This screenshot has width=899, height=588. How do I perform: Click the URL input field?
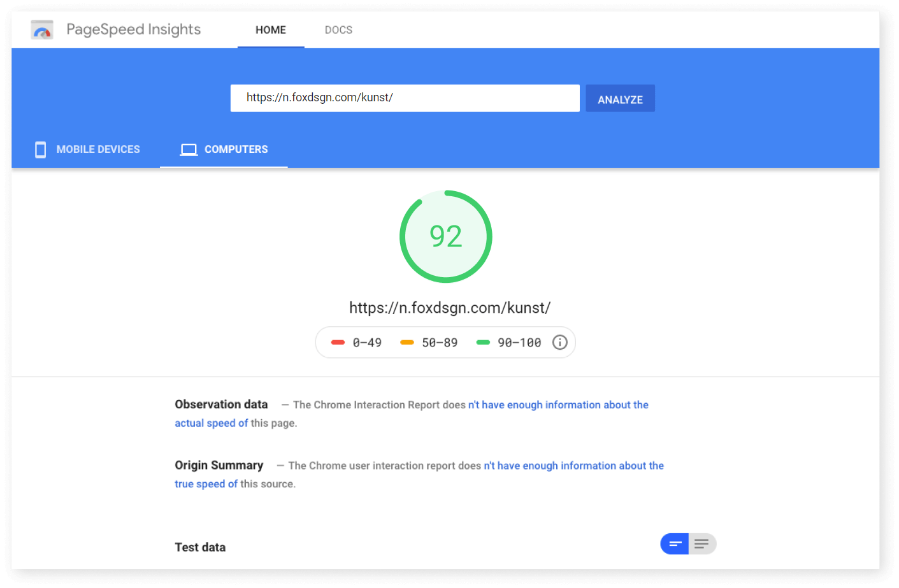[x=405, y=98]
